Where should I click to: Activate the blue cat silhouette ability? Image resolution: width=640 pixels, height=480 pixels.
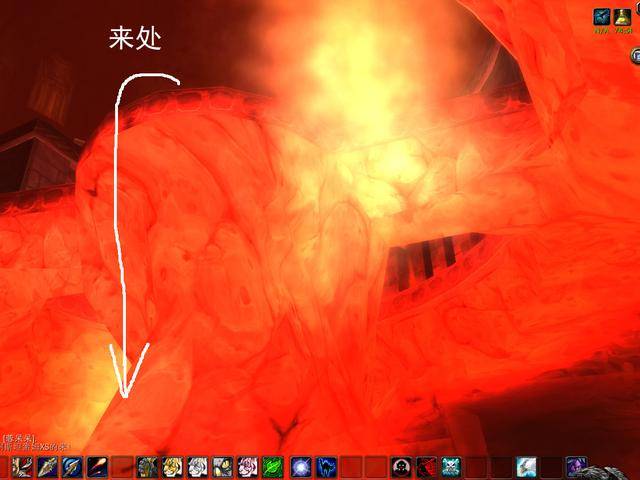click(x=326, y=467)
